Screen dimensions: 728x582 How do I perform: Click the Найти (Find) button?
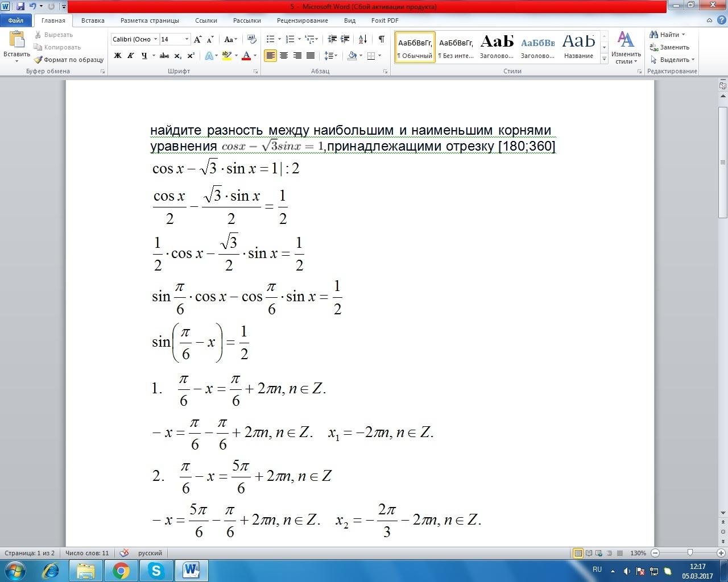tap(669, 35)
